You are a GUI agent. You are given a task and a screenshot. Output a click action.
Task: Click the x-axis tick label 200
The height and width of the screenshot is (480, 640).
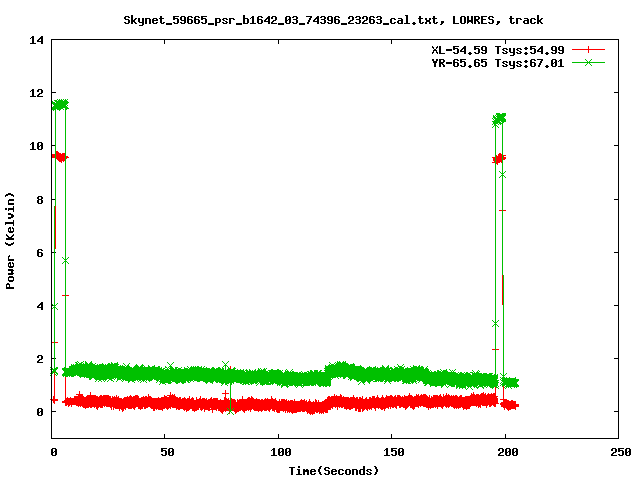click(508, 452)
